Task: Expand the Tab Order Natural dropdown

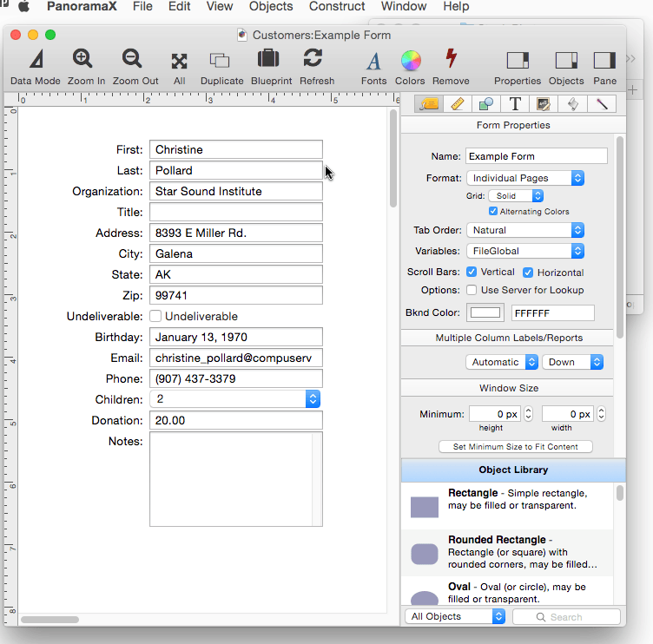Action: point(524,230)
